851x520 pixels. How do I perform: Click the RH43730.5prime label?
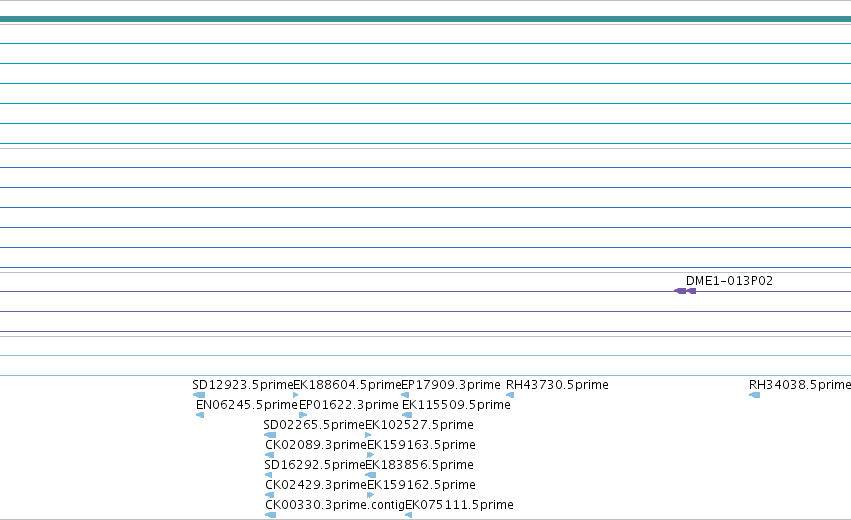tap(557, 385)
